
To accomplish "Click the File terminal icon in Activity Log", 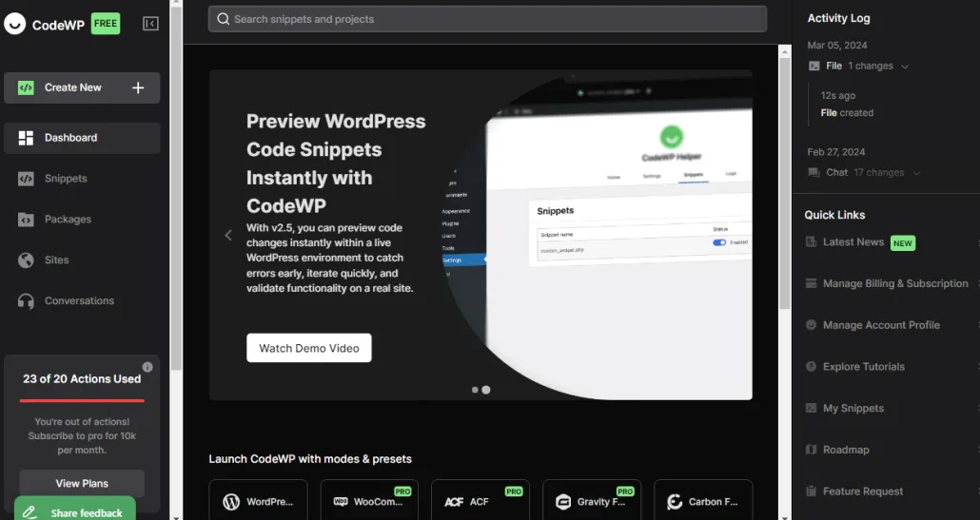I will [x=813, y=66].
